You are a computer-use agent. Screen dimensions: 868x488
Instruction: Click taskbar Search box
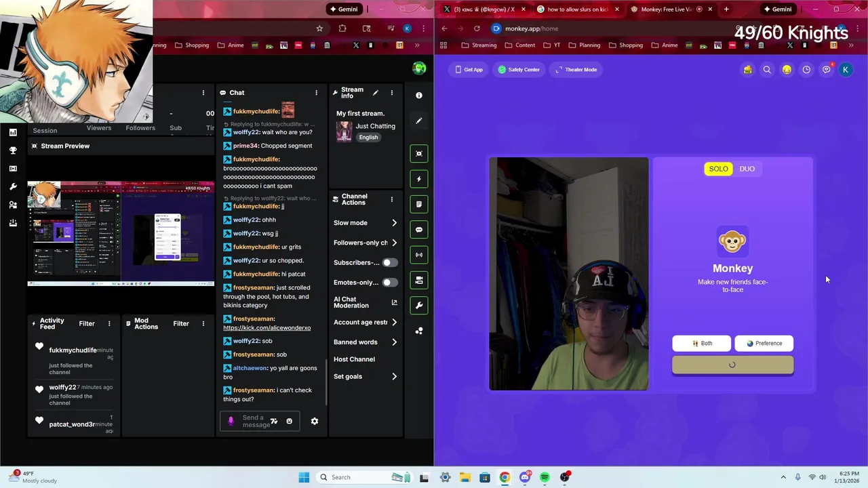click(364, 477)
